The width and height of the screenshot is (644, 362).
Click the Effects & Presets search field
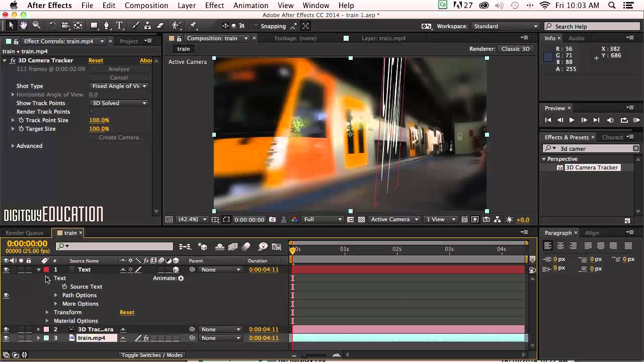point(592,148)
